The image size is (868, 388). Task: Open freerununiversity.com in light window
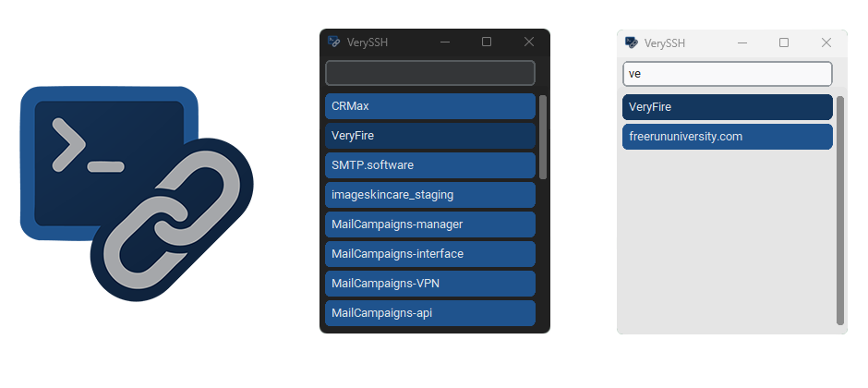pos(728,137)
